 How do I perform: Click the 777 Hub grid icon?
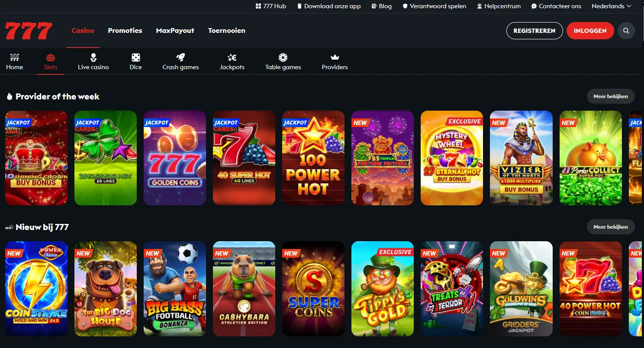pos(258,6)
